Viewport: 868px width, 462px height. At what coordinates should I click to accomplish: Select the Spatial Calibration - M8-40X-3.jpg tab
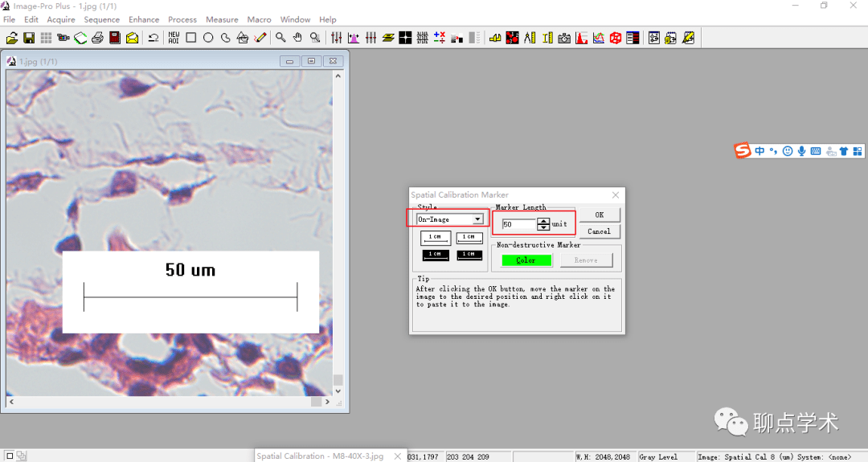(320, 456)
